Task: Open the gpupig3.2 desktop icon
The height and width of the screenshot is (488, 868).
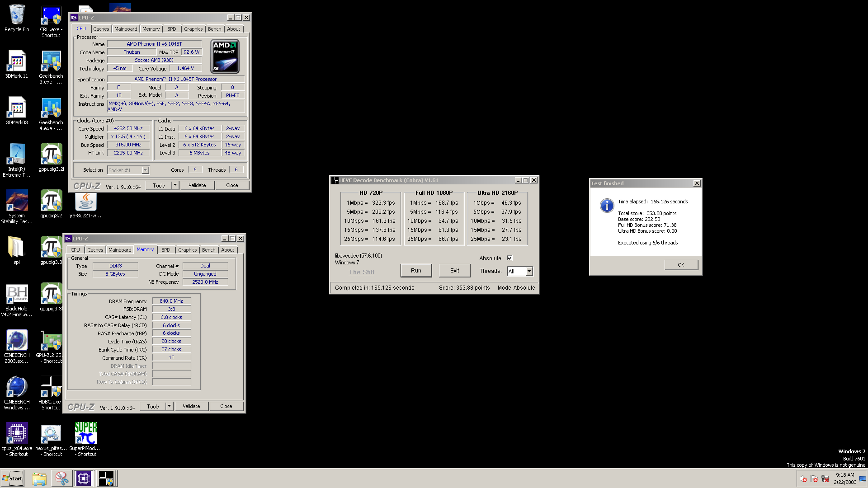Action: point(51,204)
